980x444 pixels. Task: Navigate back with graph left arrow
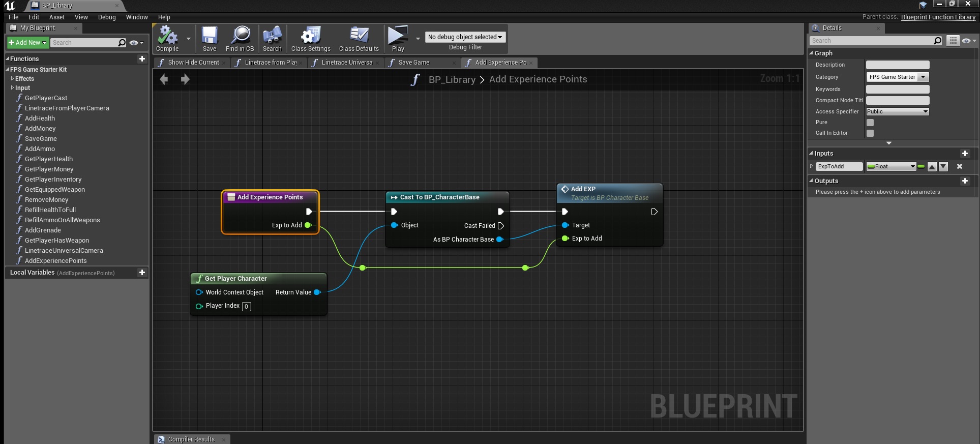click(x=164, y=79)
